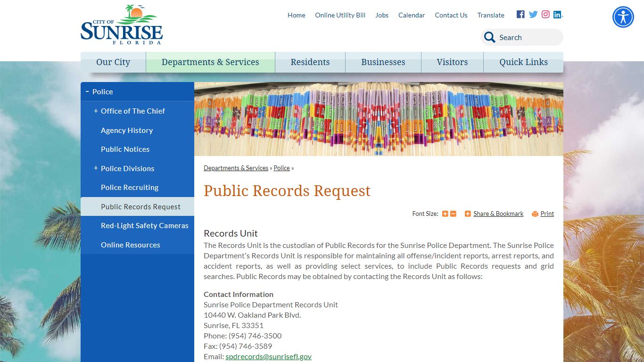Click the Font Size: label
This screenshot has width=644, height=362.
(x=425, y=214)
